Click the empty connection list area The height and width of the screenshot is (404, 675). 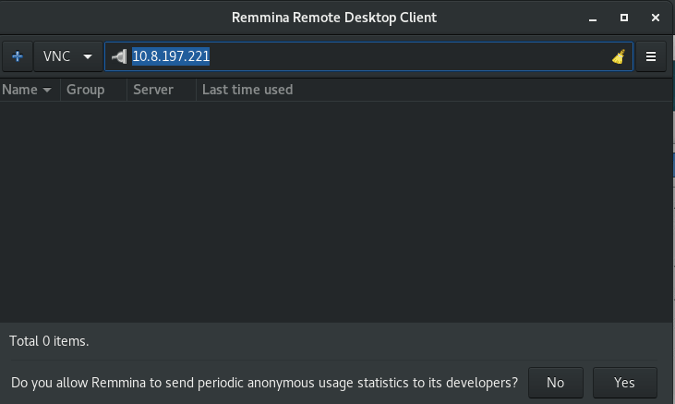coord(330,210)
